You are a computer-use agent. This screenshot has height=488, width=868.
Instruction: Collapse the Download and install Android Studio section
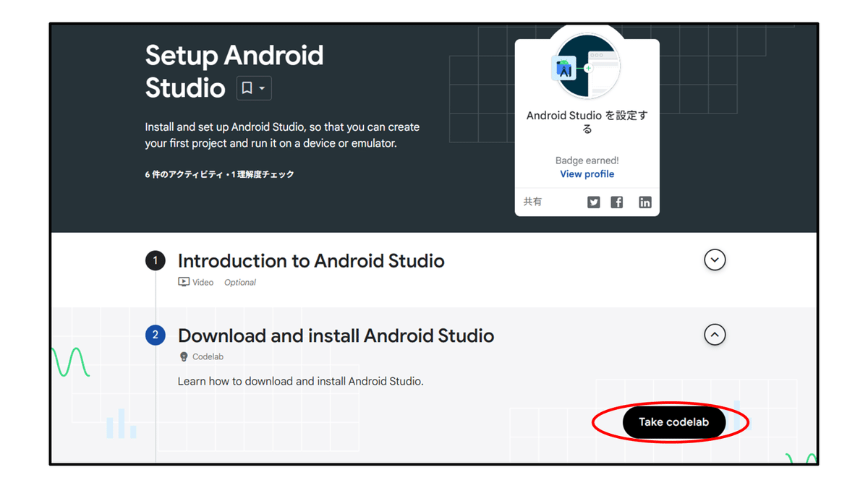pyautogui.click(x=715, y=335)
